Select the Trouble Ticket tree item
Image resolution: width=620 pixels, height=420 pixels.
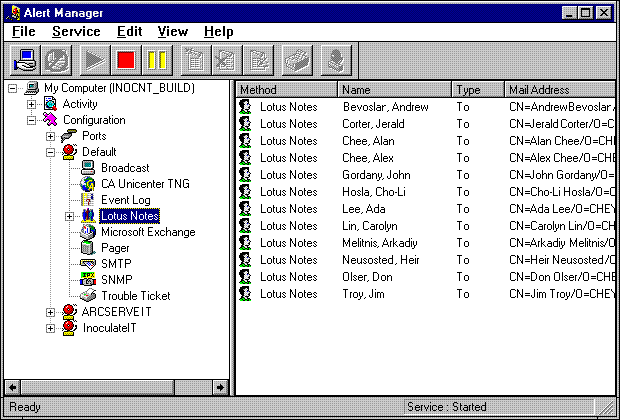pos(135,296)
